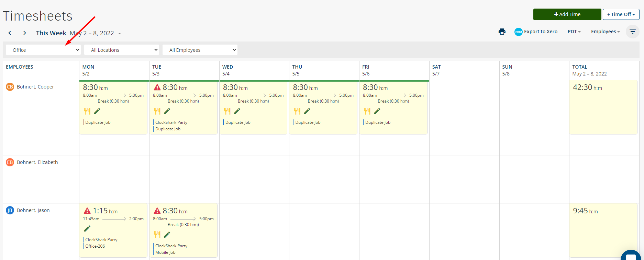Viewport: 644px width, 260px height.
Task: Click the print timesheets icon
Action: pos(502,32)
